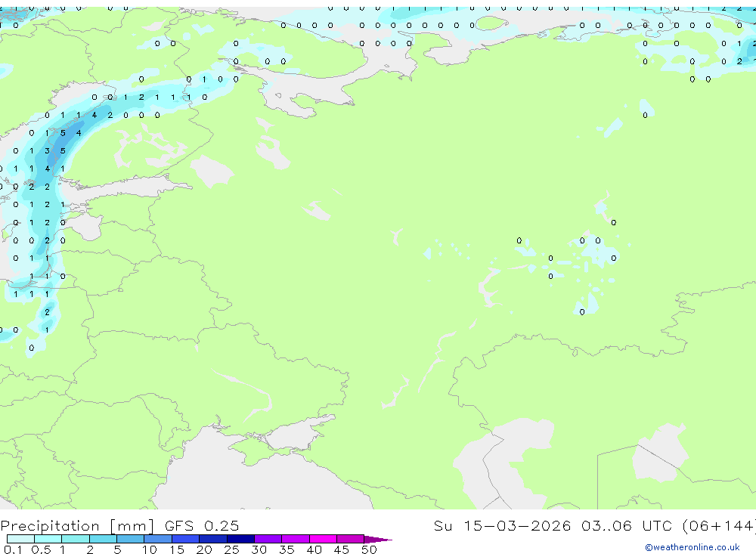Viewport: 756px width, 554px height.
Task: Click the 5–10 mm legend color swatch
Action: click(130, 539)
